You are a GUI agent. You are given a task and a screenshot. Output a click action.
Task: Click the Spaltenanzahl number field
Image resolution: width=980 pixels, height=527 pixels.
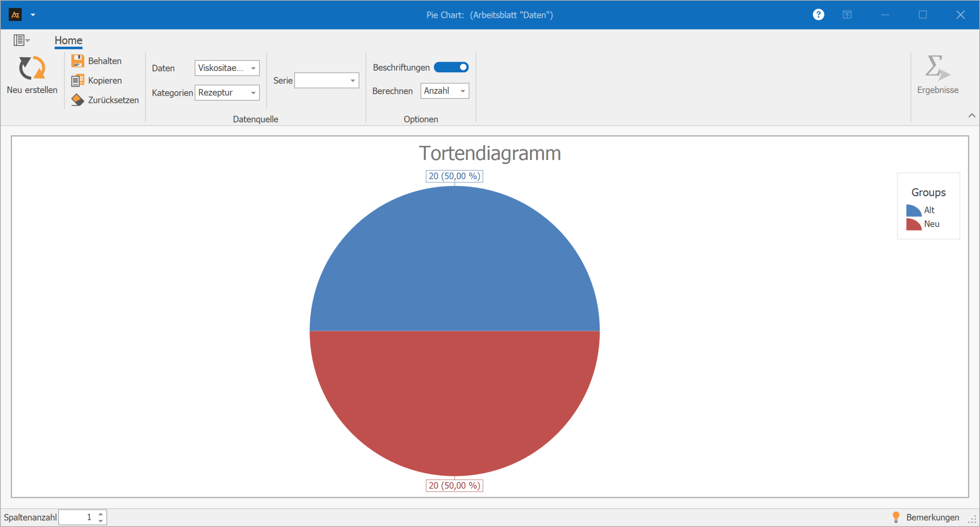pyautogui.click(x=77, y=517)
